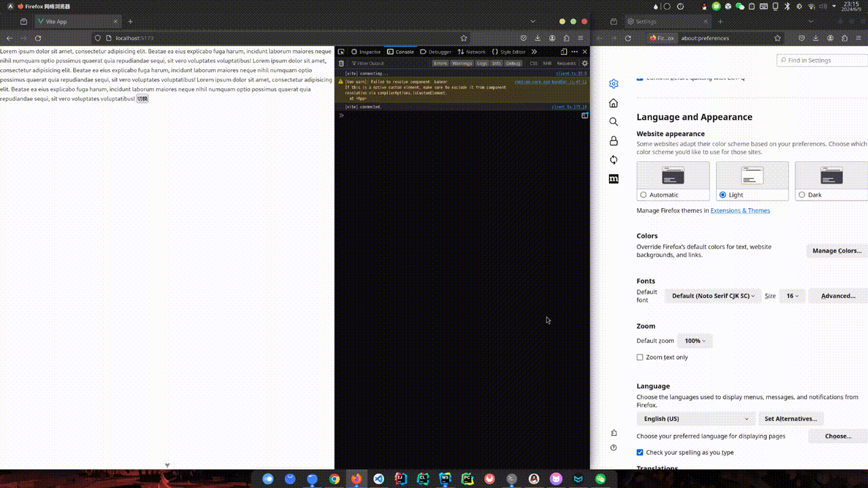This screenshot has height=488, width=868.
Task: Open the Default font dropdown
Action: tap(712, 296)
